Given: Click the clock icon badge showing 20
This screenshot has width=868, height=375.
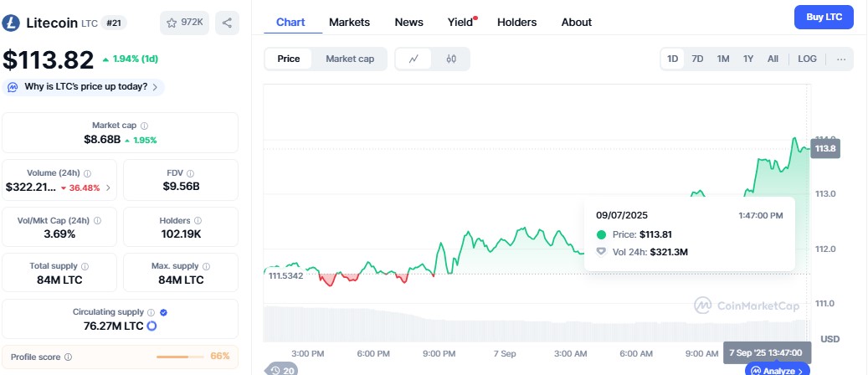Looking at the screenshot, I should point(282,370).
